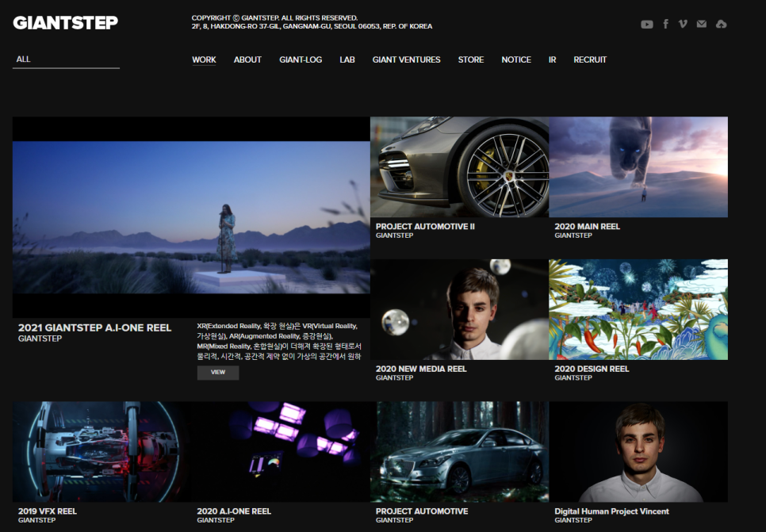Open the ABOUT page
This screenshot has width=766, height=532.
tap(247, 59)
